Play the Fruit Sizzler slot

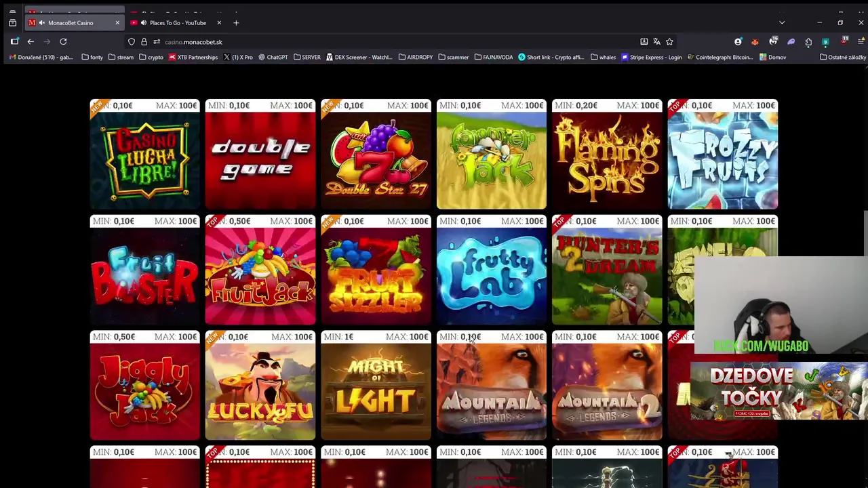click(x=376, y=270)
